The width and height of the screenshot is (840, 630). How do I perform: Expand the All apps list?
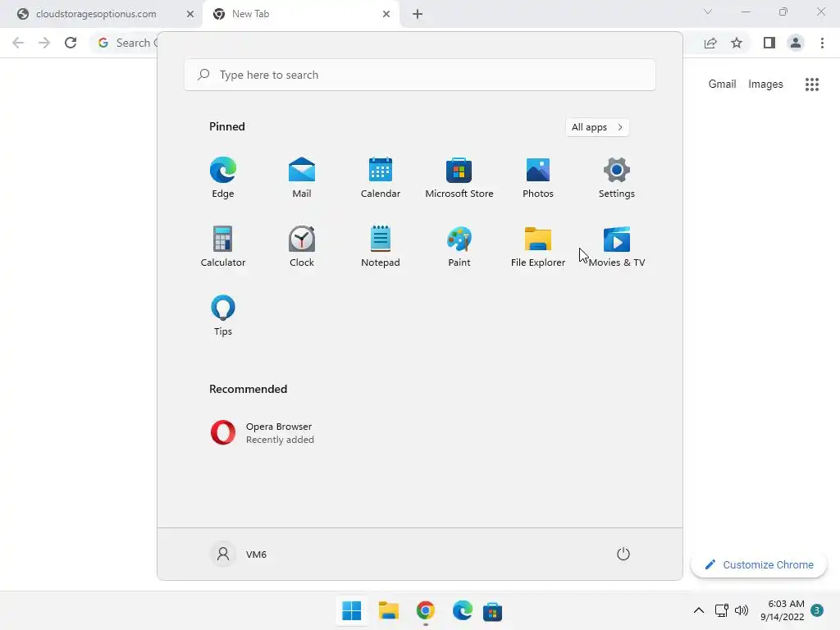click(x=597, y=127)
